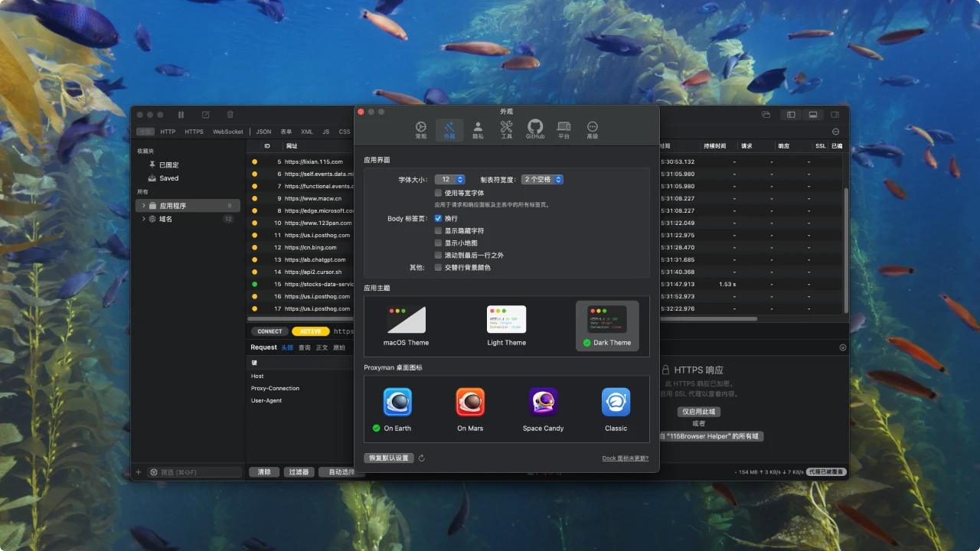Click the 过滤器 filter button

pyautogui.click(x=299, y=472)
